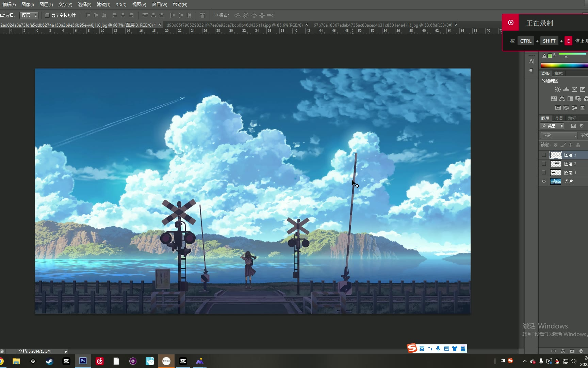Switch to the 通道 tab

tap(558, 118)
